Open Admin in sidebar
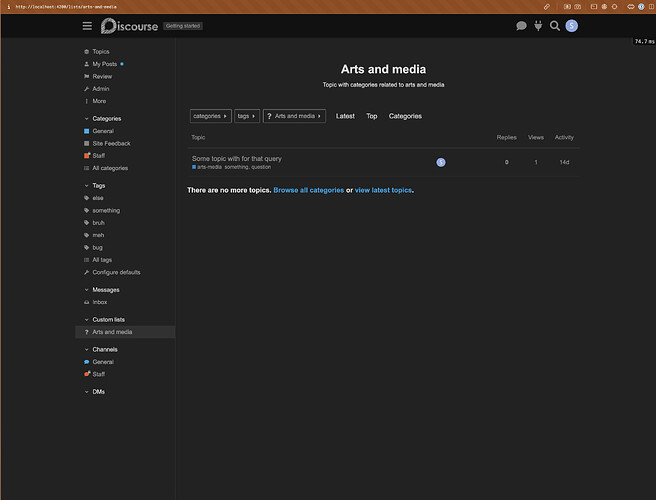Image resolution: width=656 pixels, height=500 pixels. tap(100, 89)
